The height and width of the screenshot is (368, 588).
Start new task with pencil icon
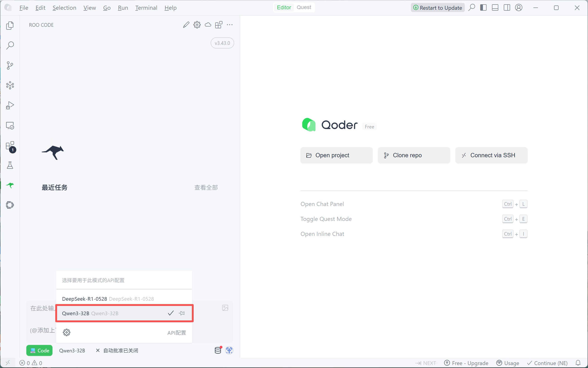click(x=186, y=24)
